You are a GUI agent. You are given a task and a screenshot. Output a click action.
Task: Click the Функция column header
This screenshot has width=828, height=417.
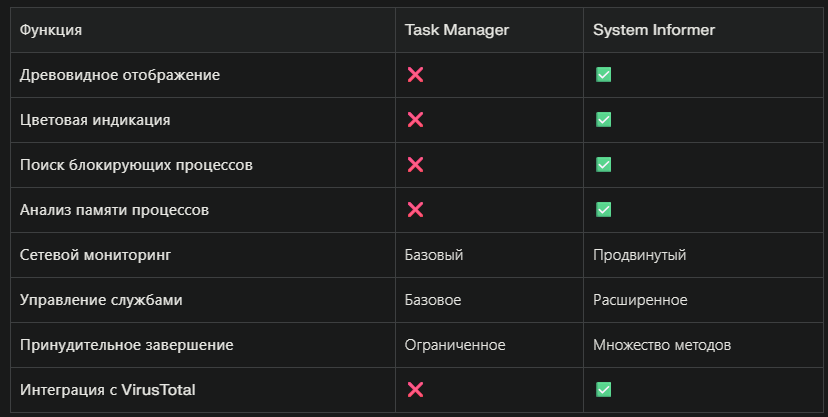51,30
